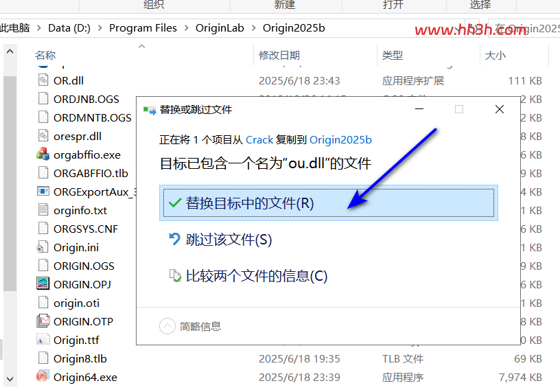This screenshot has height=392, width=560.
Task: Select the ORDJNB.OGS file icon
Action: click(x=43, y=99)
